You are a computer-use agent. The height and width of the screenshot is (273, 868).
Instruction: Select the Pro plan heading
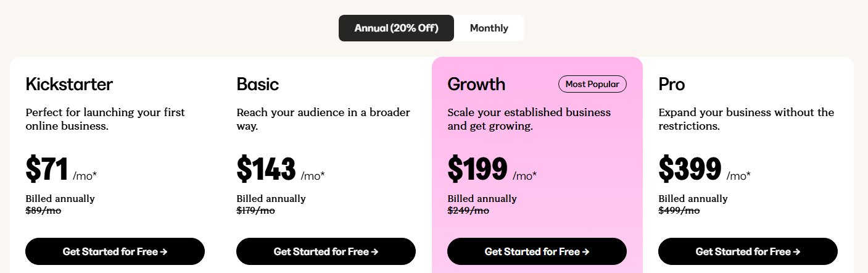pos(672,84)
